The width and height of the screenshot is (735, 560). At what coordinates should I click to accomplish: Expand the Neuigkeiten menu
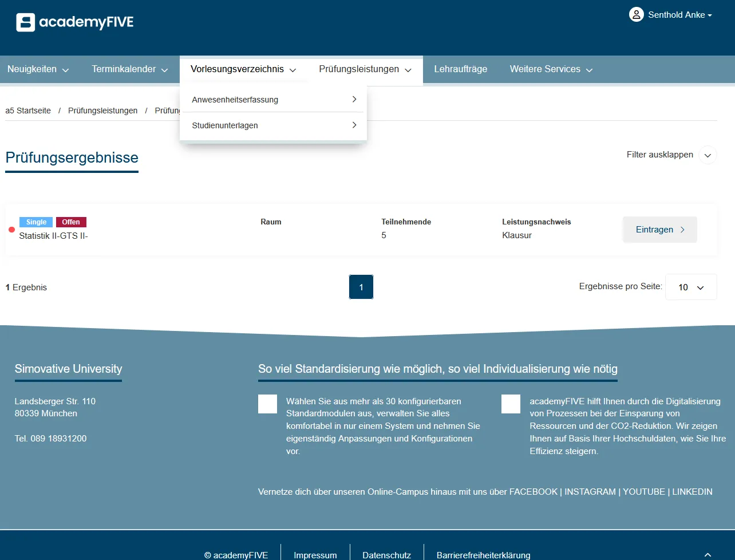coord(38,69)
